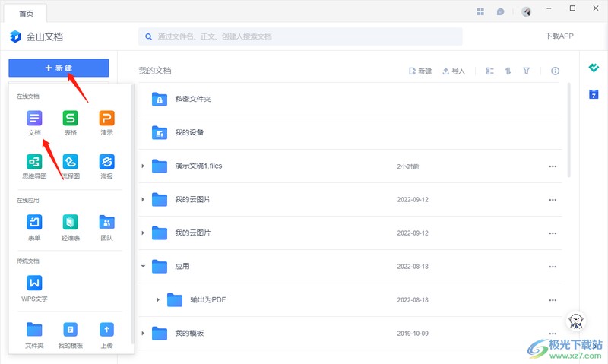Viewport: 608px width, 364px height.
Task: Open the user avatar profile
Action: pos(526,11)
